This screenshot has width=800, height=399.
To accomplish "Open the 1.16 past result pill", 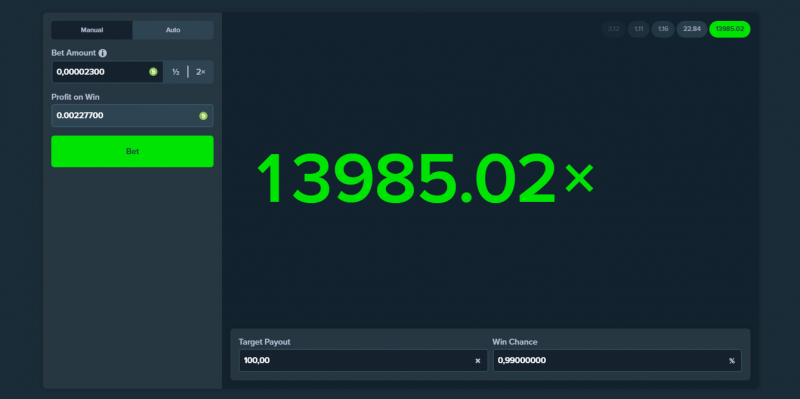I will tap(663, 29).
